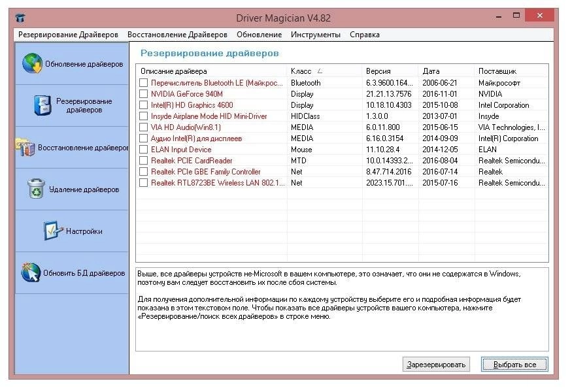The height and width of the screenshot is (392, 570).
Task: Tick the Realtek PCIe GBE Family Controller checkbox
Action: [144, 171]
